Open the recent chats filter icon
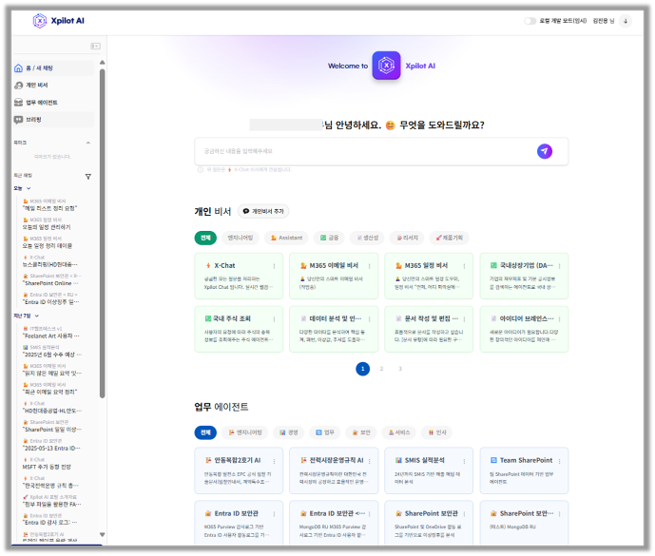The image size is (655, 556). (x=88, y=177)
